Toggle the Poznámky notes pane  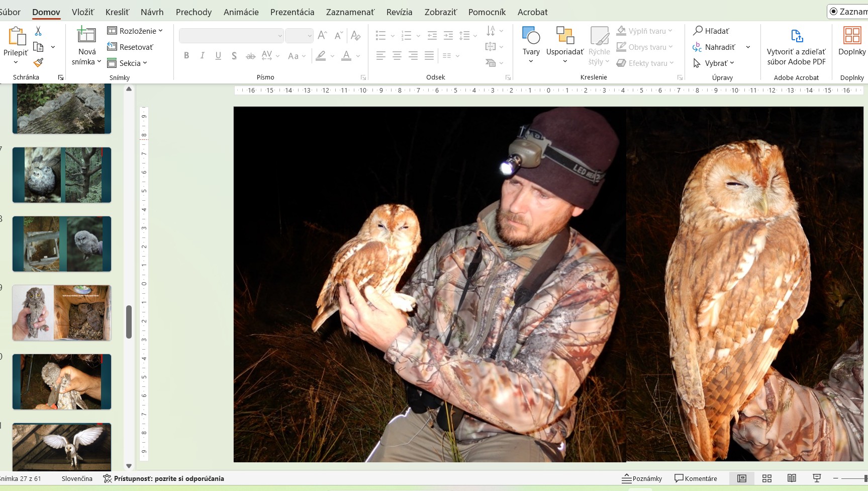pos(642,478)
